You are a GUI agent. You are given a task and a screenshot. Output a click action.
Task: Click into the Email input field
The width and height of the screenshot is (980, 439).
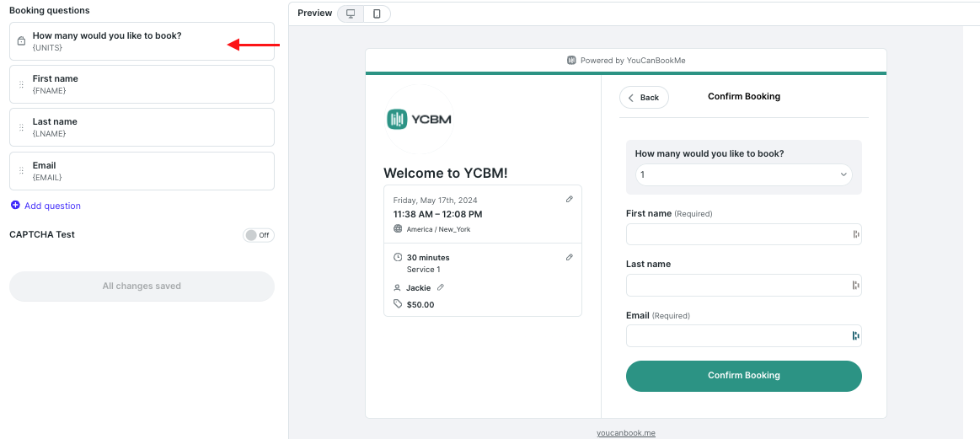[744, 336]
